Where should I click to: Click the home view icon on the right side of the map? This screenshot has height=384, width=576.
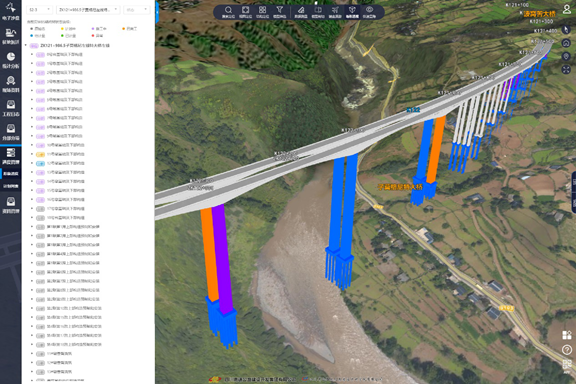(x=566, y=43)
